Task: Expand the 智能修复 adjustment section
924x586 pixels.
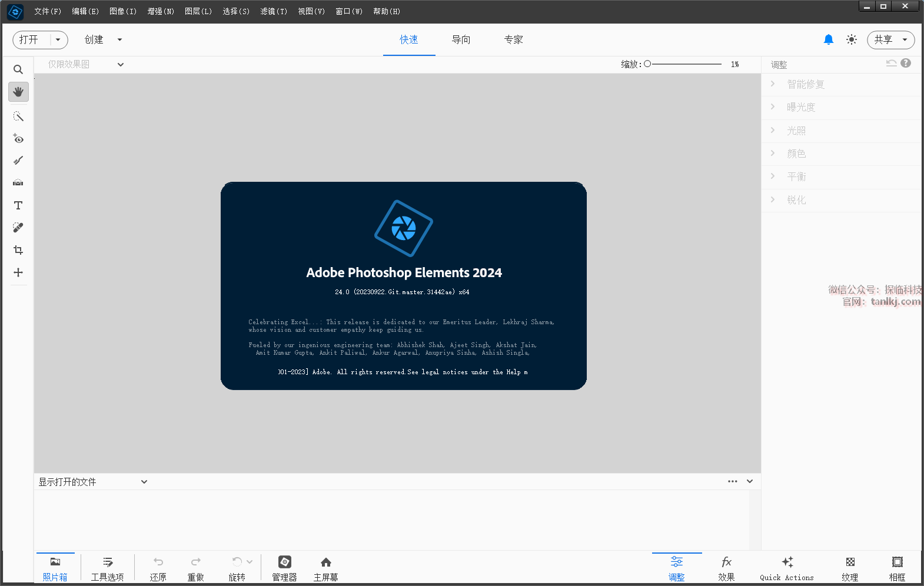Action: click(806, 84)
